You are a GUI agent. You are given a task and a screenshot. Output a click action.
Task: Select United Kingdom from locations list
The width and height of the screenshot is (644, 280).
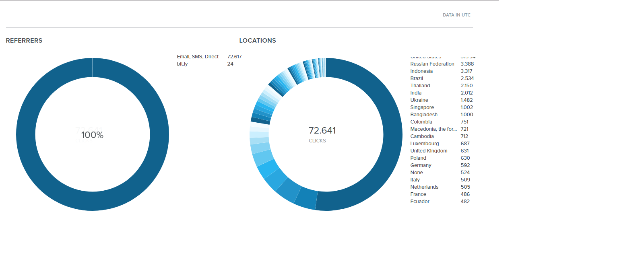(429, 151)
